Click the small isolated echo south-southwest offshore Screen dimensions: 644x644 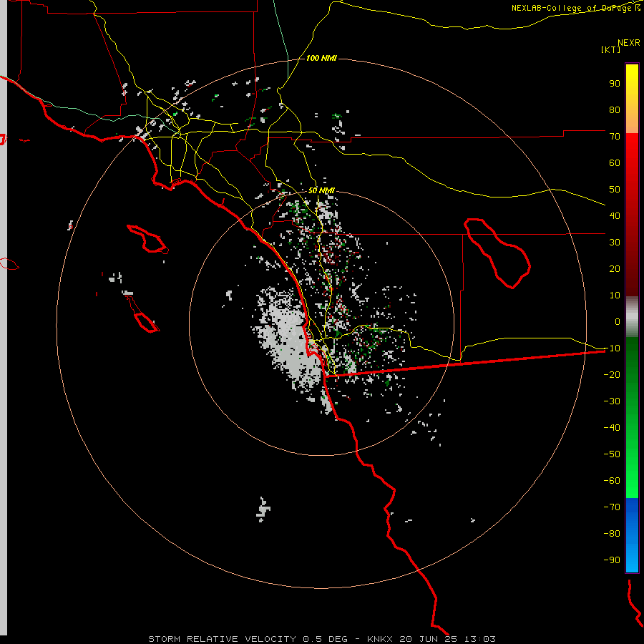click(x=263, y=509)
